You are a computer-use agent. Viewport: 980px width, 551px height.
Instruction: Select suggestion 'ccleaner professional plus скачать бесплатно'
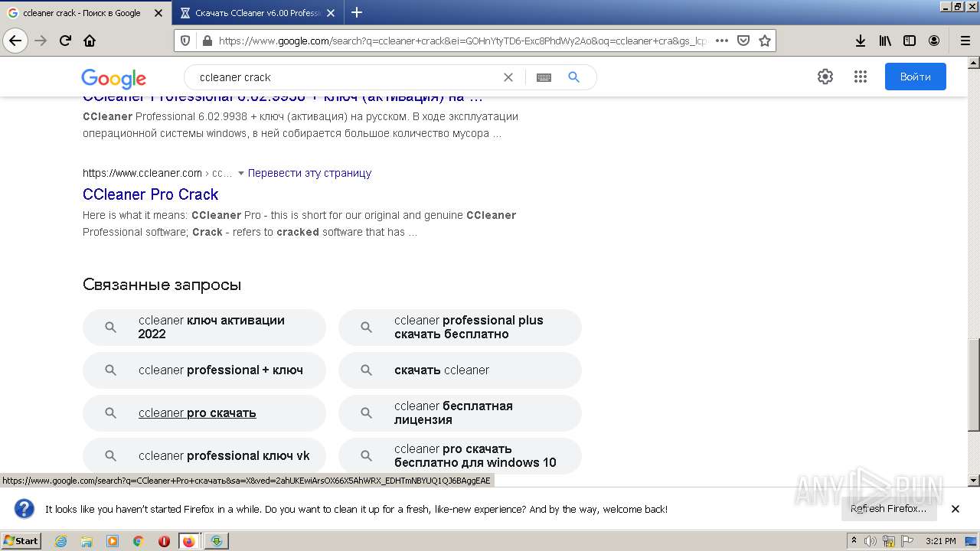point(460,327)
